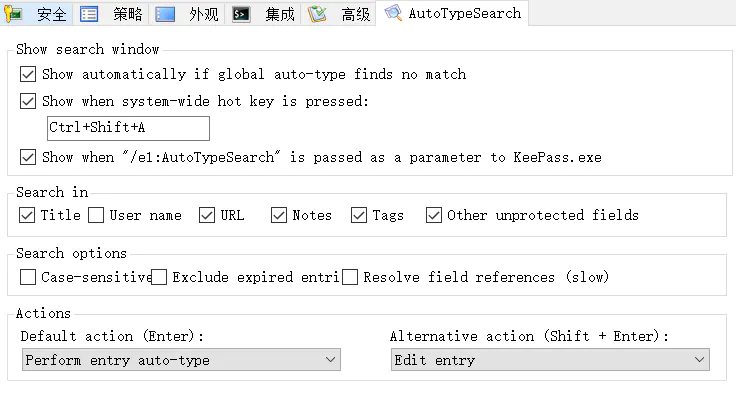This screenshot has width=736, height=396.
Task: Click 'Alternative action (Shift + Enter):' label
Action: pos(529,336)
